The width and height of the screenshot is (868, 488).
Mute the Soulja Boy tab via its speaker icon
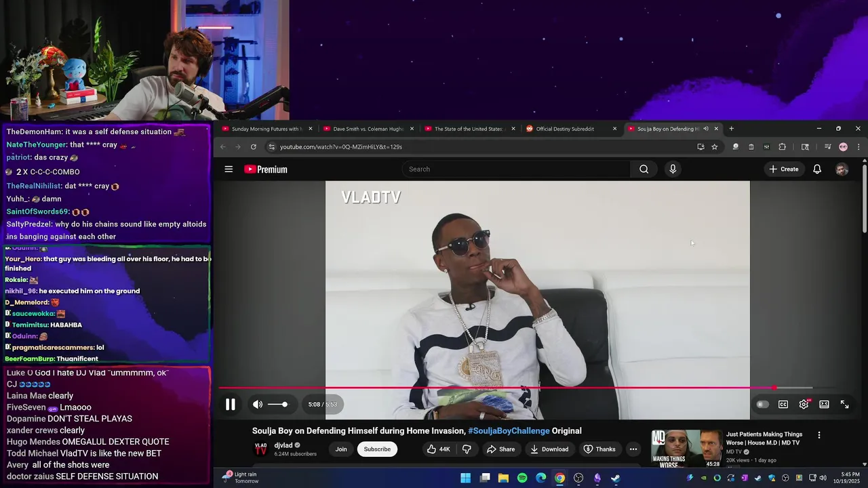coord(706,129)
